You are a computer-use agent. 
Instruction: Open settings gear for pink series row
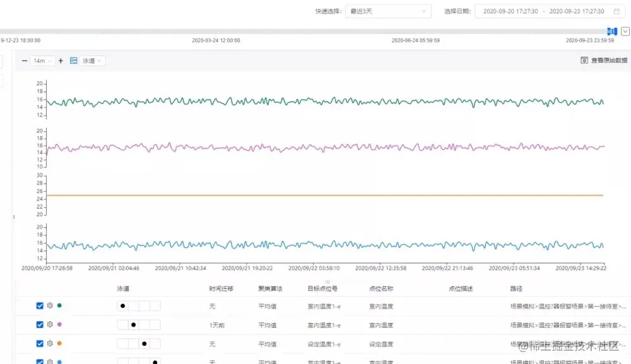click(50, 325)
